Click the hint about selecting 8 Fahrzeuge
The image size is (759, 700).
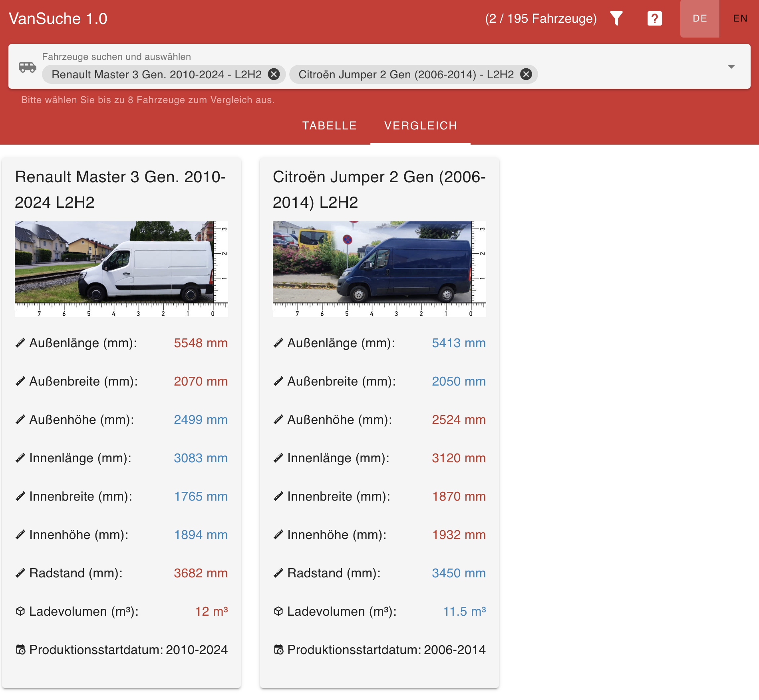(x=148, y=100)
